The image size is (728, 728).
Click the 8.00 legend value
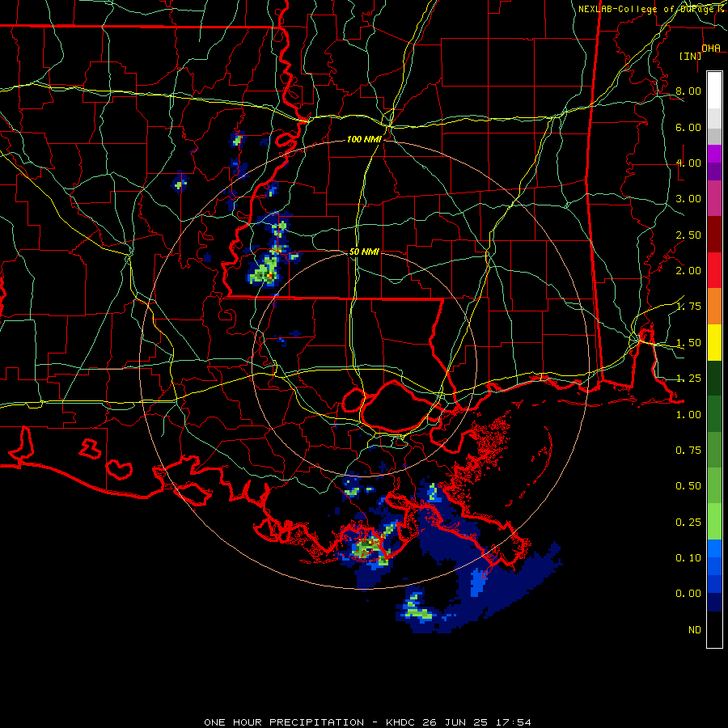688,91
